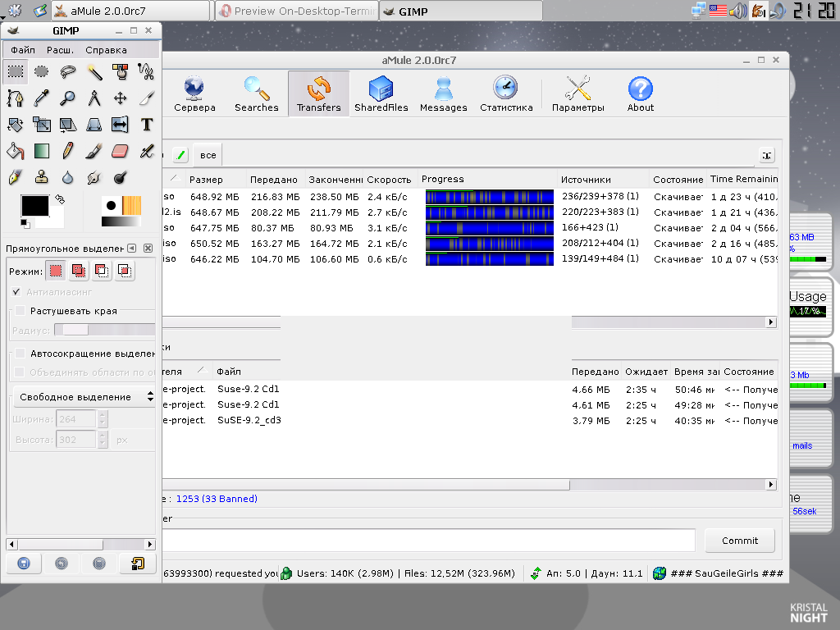
Task: Set selection mode to Add
Action: [79, 271]
